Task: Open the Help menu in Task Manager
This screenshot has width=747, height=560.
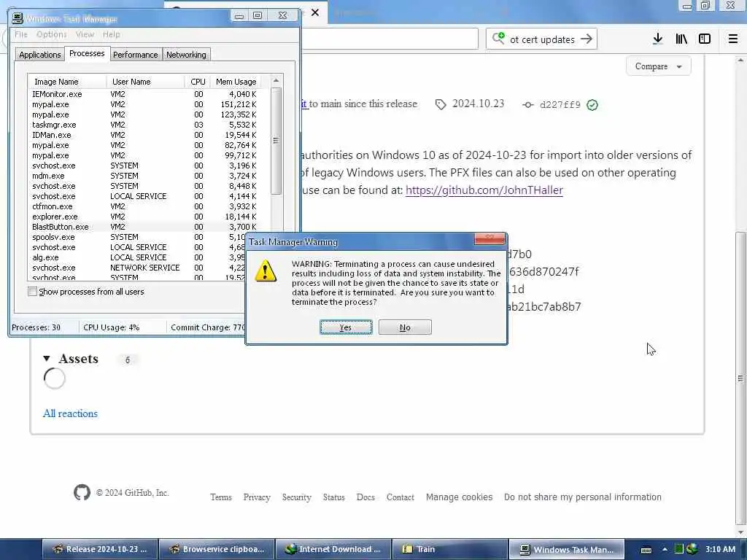Action: pyautogui.click(x=112, y=34)
